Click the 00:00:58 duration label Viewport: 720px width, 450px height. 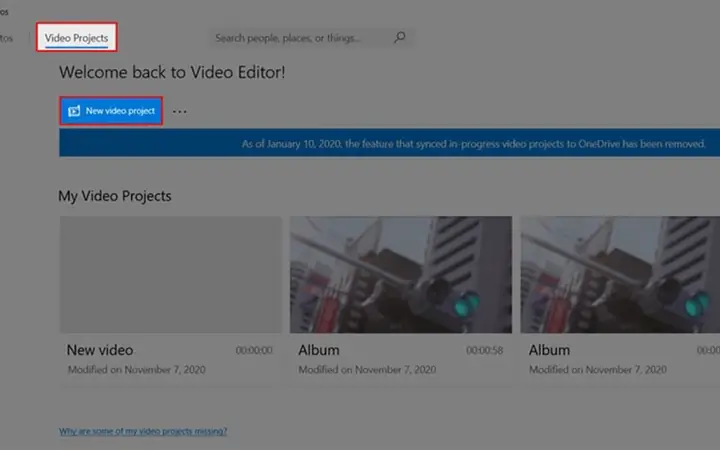[x=484, y=350]
